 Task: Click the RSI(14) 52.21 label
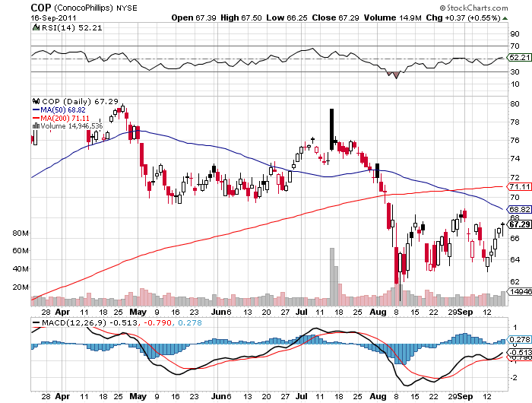coord(71,28)
